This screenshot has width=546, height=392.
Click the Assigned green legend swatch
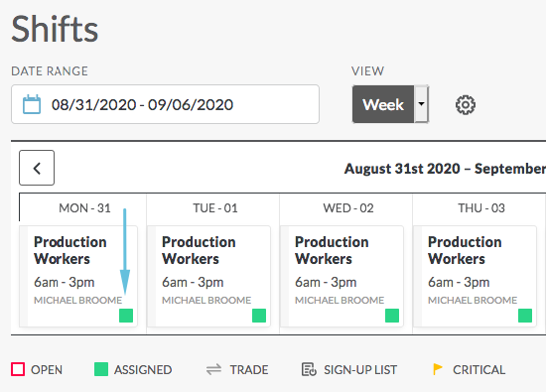(x=101, y=369)
